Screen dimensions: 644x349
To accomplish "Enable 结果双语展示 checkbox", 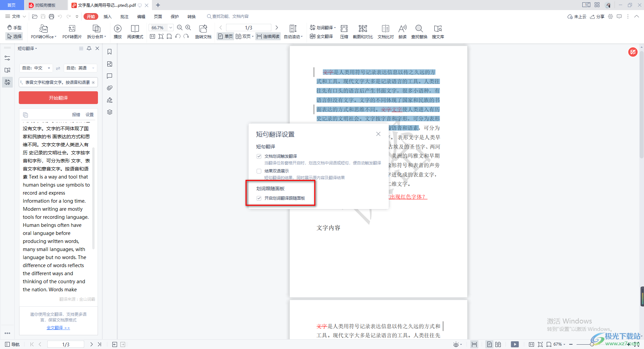I will click(x=259, y=171).
